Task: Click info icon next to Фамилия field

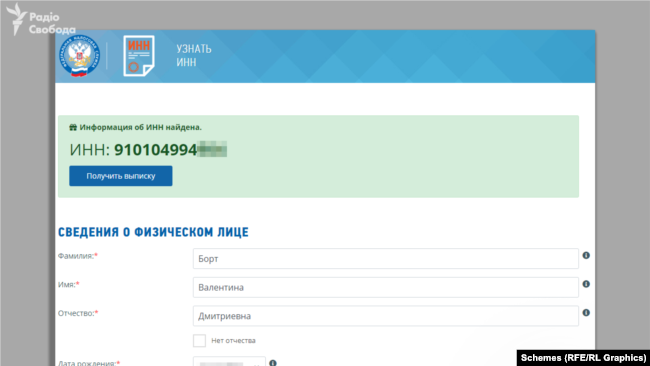Action: [586, 255]
